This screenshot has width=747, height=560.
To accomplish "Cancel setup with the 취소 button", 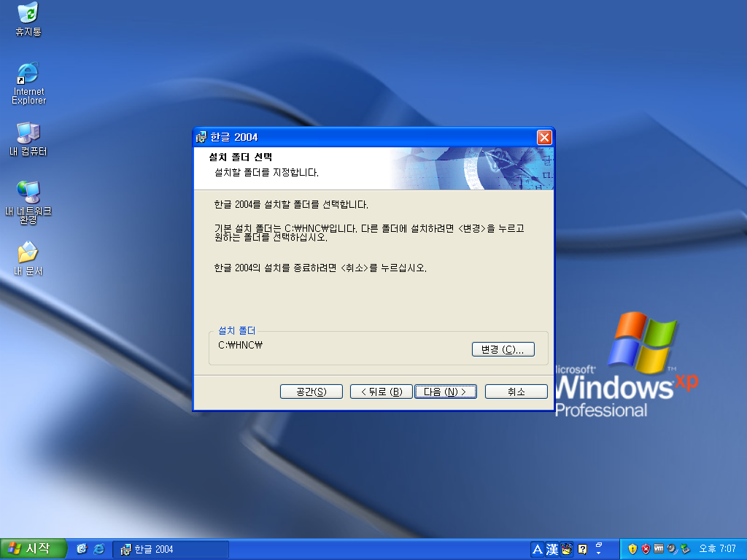I will pos(516,392).
